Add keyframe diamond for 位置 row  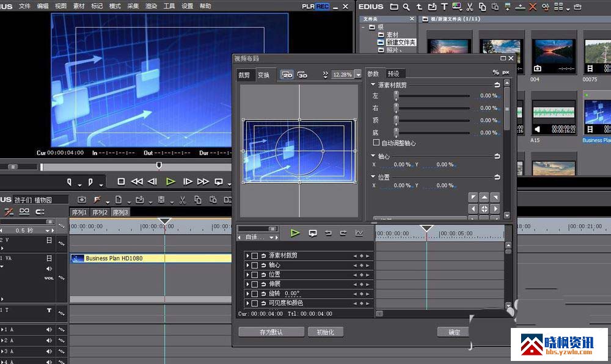coord(361,275)
